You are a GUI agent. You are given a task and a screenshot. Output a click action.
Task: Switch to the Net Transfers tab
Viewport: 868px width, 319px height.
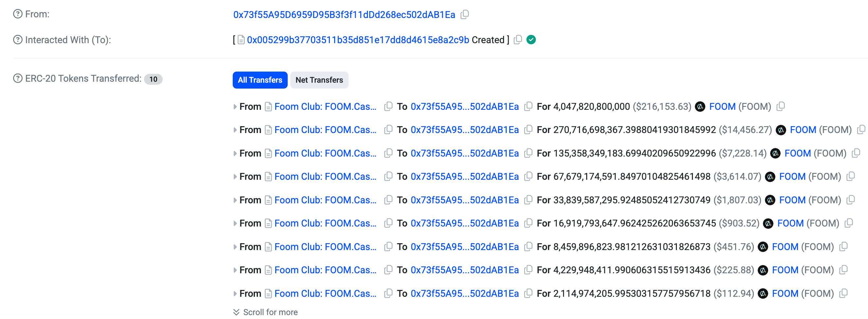click(x=319, y=80)
